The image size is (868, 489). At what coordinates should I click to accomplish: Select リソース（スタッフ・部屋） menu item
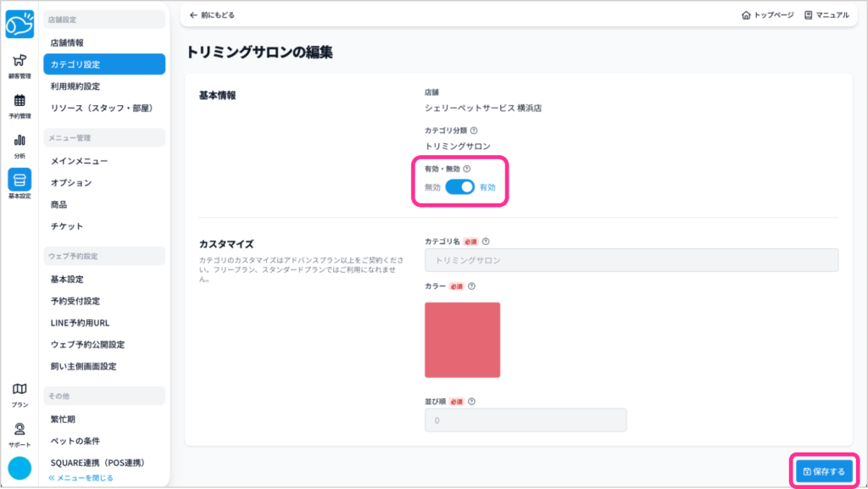(x=103, y=108)
